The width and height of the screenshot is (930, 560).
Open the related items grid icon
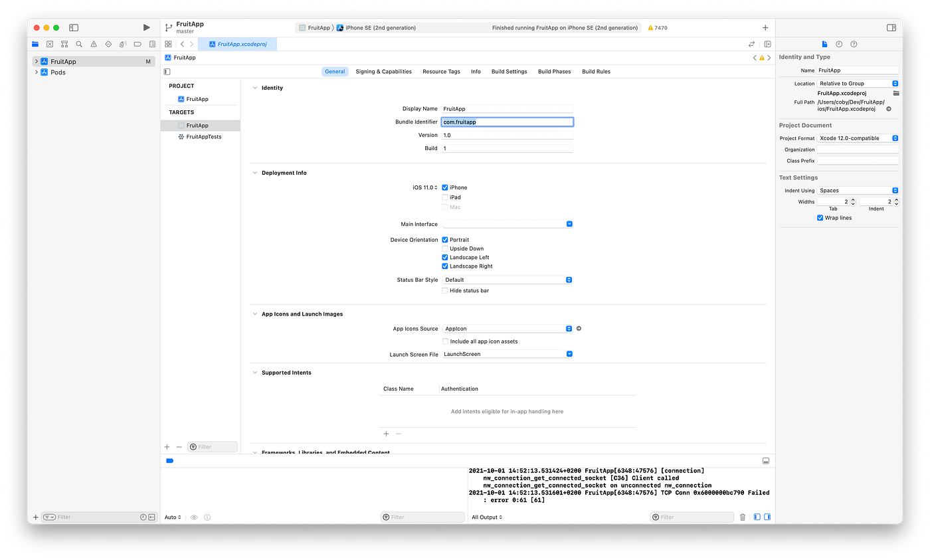click(x=168, y=44)
